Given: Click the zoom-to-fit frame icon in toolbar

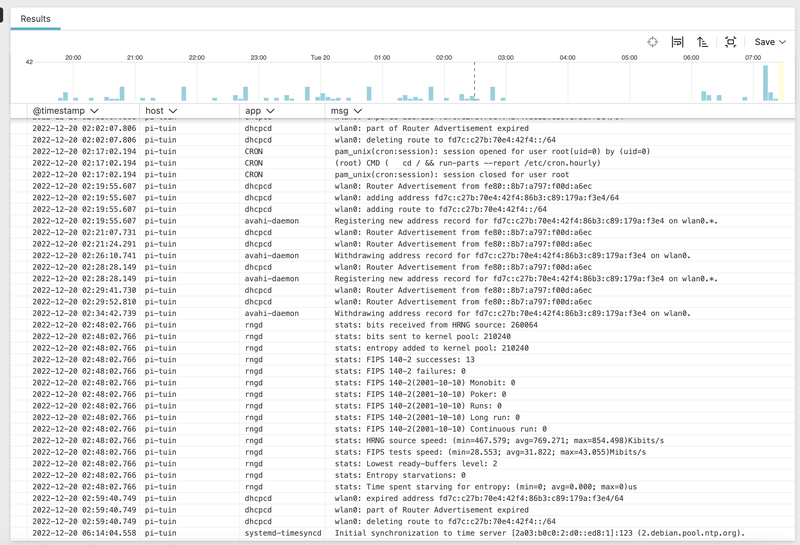Looking at the screenshot, I should click(731, 42).
